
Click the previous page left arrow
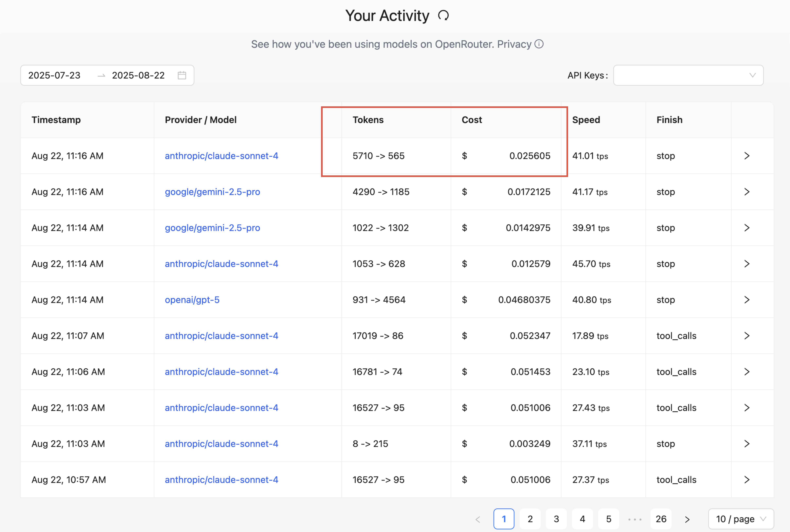coord(478,519)
